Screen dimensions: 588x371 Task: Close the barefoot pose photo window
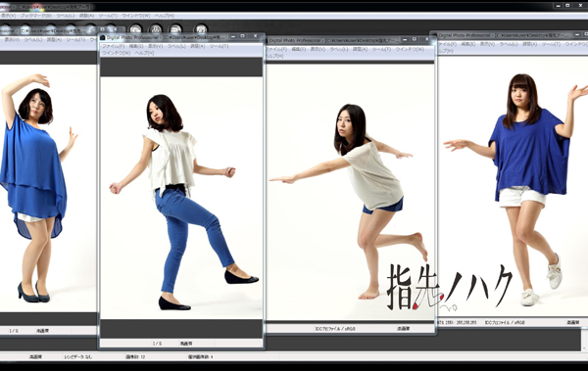pos(426,39)
